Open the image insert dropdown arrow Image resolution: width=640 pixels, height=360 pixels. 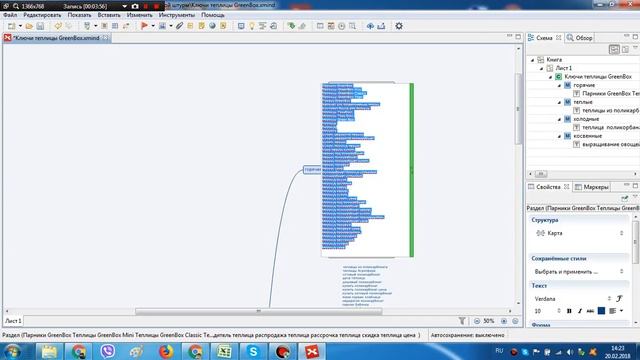click(171, 26)
